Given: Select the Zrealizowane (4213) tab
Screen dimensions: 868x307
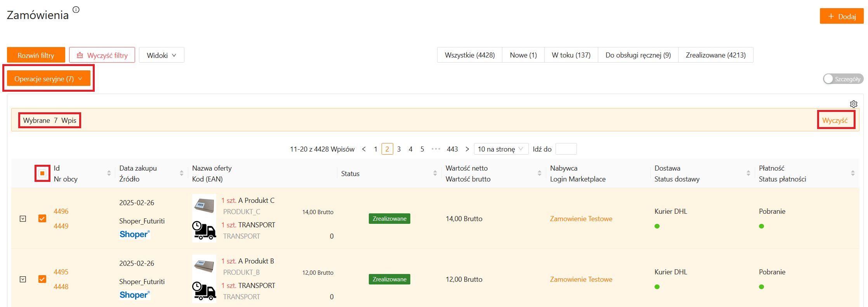Looking at the screenshot, I should (715, 55).
